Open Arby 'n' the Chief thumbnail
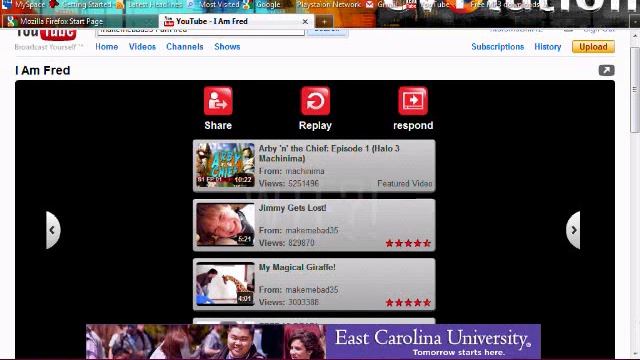The height and width of the screenshot is (360, 640). click(x=225, y=165)
